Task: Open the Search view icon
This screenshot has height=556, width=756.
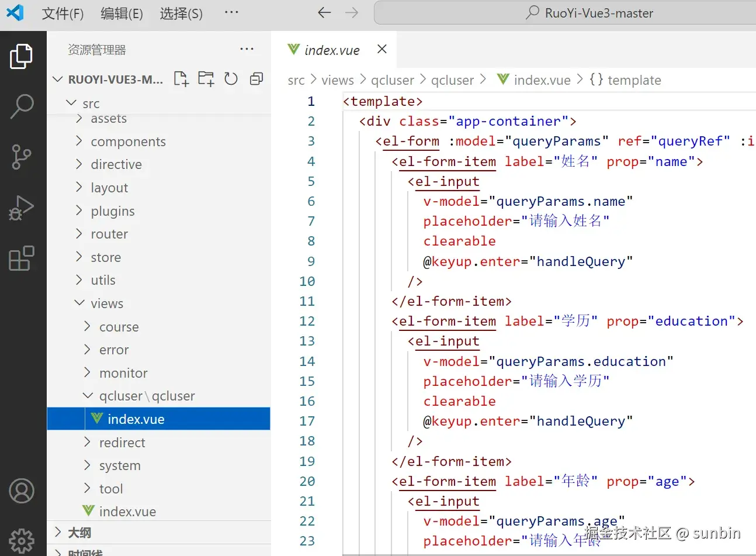Action: (x=22, y=106)
